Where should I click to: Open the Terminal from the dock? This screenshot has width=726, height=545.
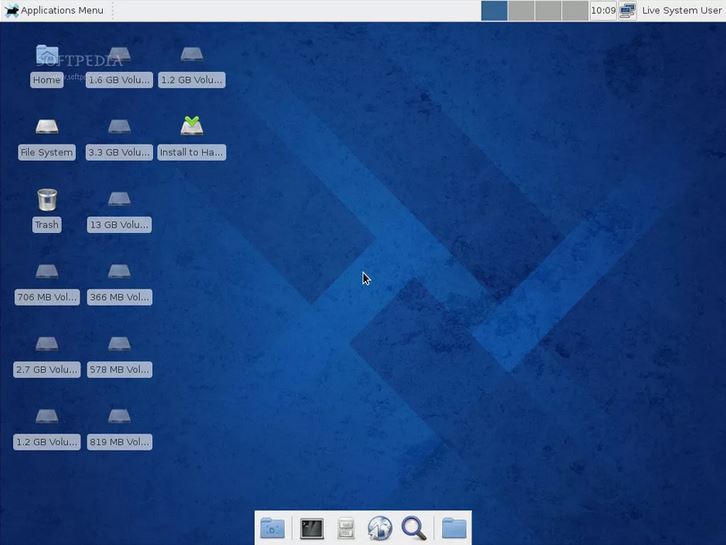click(312, 528)
